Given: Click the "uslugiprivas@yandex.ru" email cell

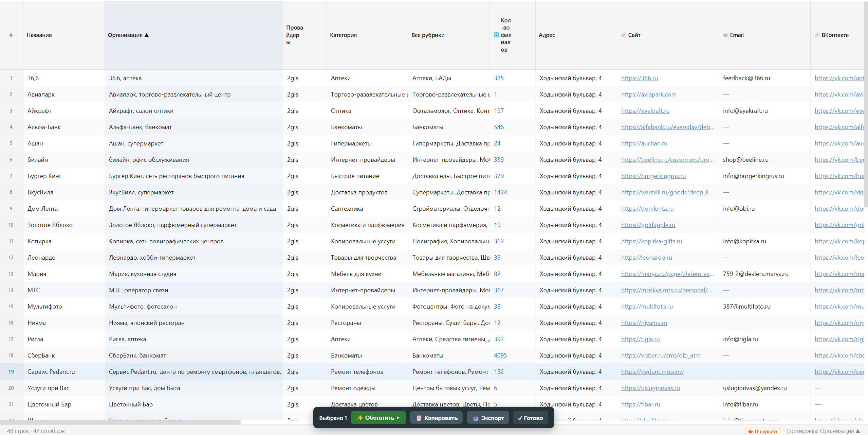Looking at the screenshot, I should point(764,388).
